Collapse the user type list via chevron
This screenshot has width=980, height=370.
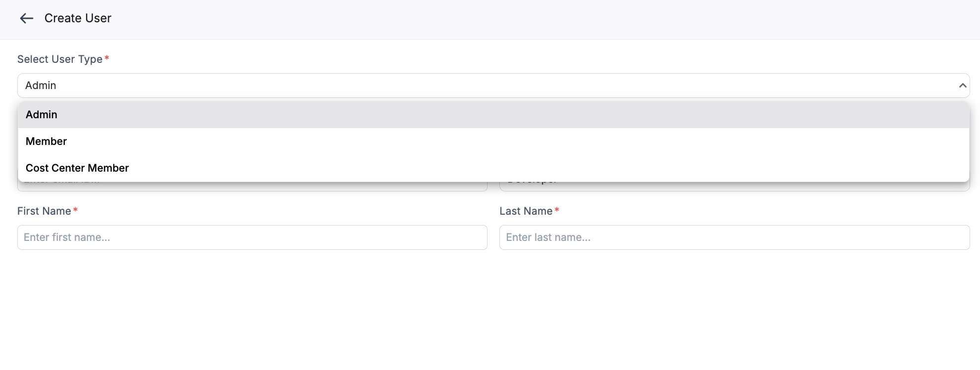click(x=962, y=86)
